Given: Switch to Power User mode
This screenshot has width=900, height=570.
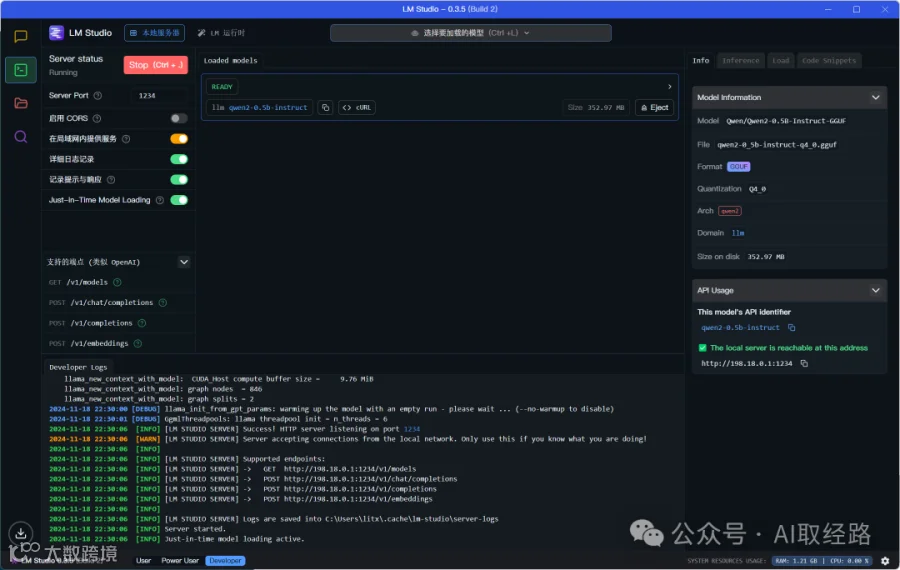Looking at the screenshot, I should (x=180, y=561).
